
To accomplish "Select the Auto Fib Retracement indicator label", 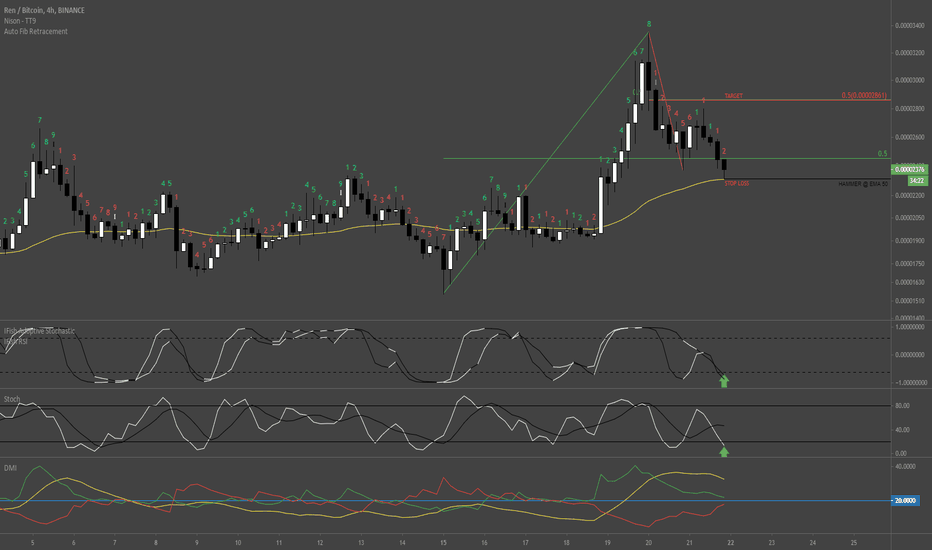I will point(36,32).
